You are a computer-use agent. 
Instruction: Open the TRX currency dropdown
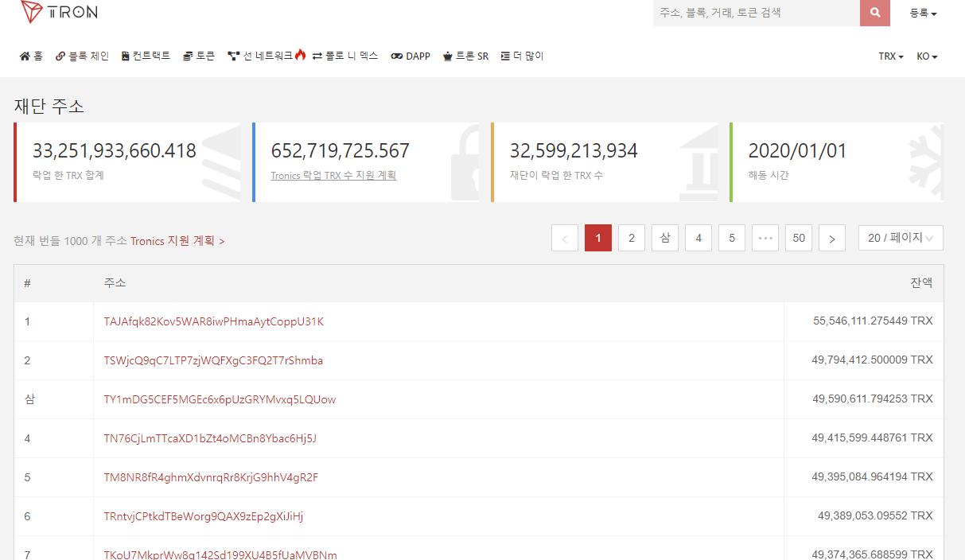click(x=890, y=56)
